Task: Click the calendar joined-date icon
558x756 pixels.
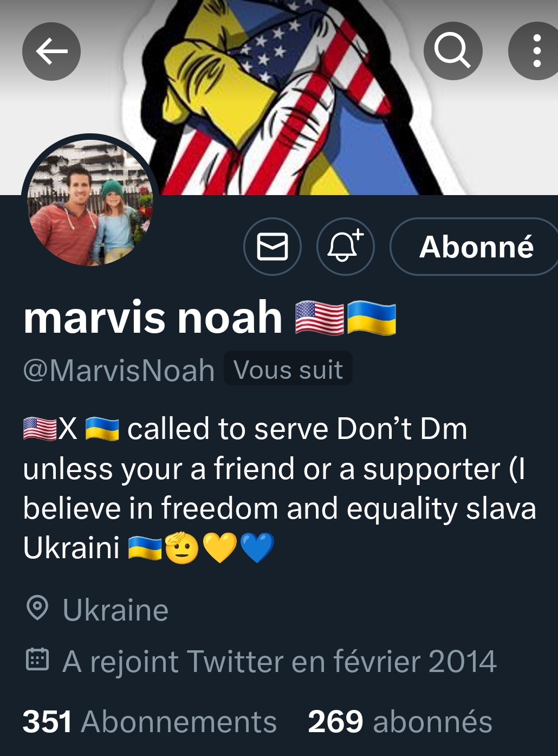Action: pos(37,660)
